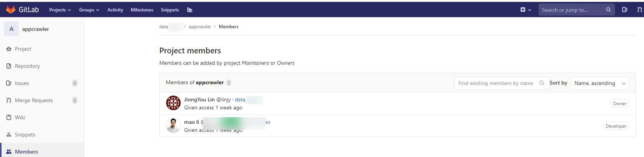The image size is (644, 157).
Task: Expand the Groups dropdown menu
Action: [89, 10]
